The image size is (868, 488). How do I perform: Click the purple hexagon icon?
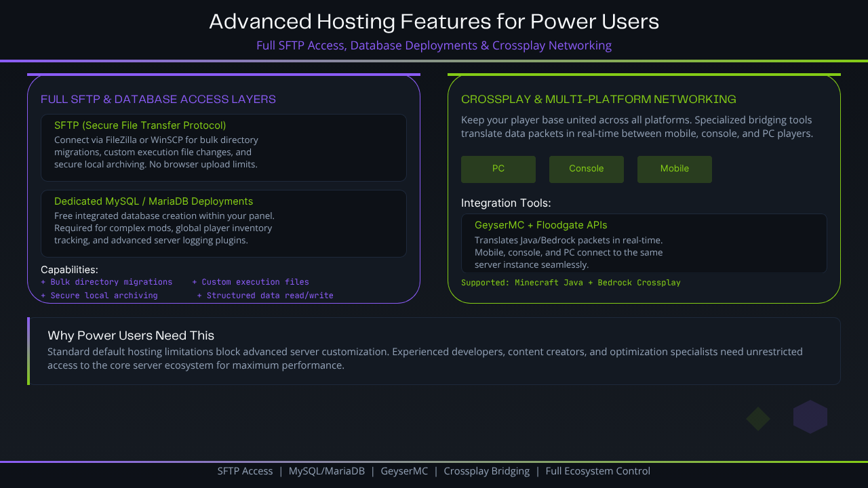(810, 417)
